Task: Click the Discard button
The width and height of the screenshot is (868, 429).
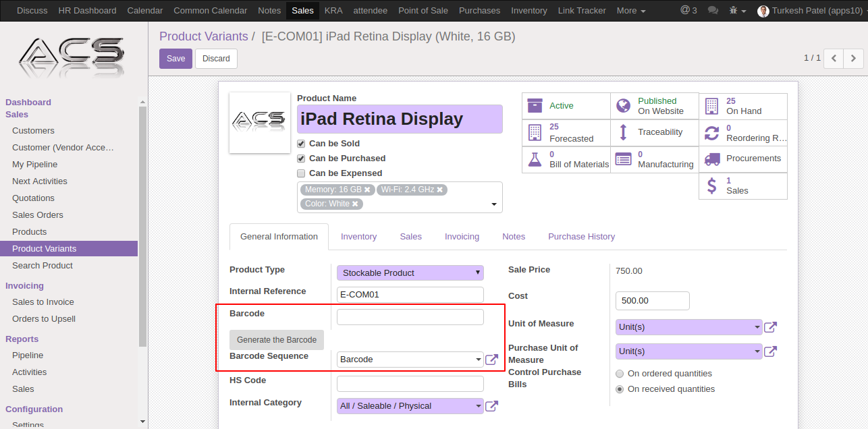Action: [216, 59]
